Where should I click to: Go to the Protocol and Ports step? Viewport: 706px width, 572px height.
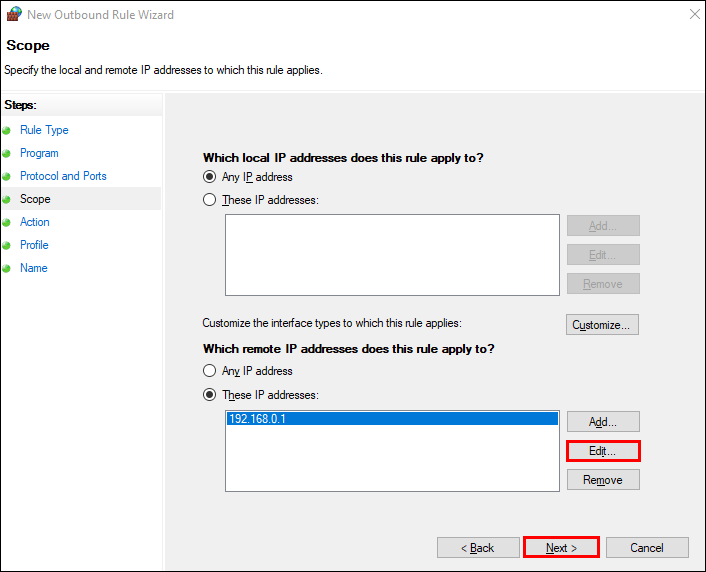(x=63, y=176)
